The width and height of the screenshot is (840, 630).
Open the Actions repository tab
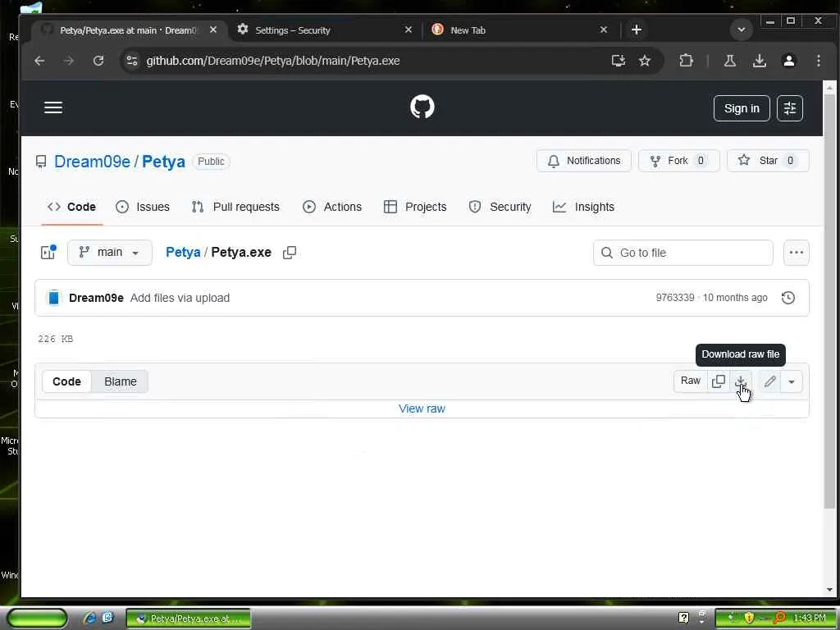(x=332, y=207)
